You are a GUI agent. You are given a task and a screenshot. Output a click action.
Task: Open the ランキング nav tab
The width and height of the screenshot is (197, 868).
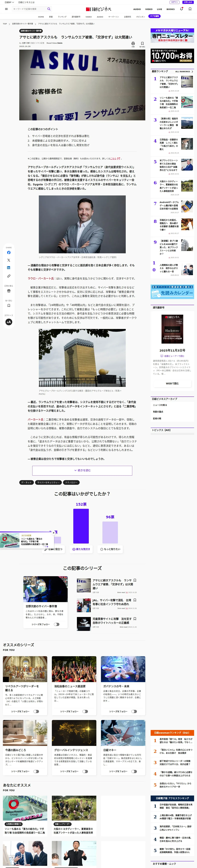(x=62, y=16)
